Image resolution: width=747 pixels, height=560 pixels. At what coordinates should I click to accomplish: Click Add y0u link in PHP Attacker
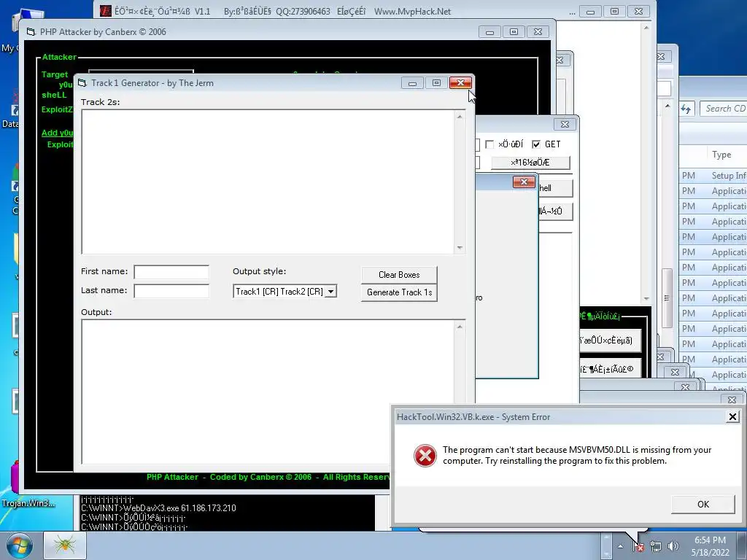click(57, 133)
